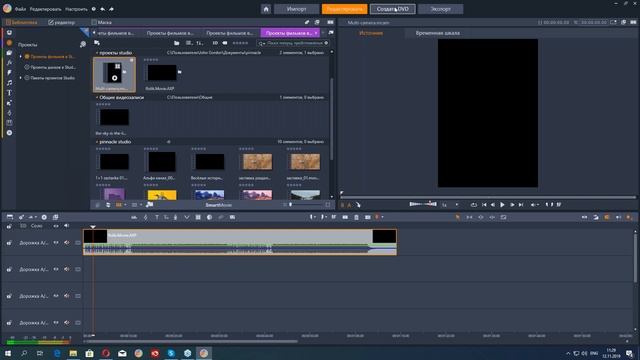This screenshot has width=640, height=360.
Task: Adjust the jog shuttle slider in player
Action: pyautogui.click(x=423, y=204)
